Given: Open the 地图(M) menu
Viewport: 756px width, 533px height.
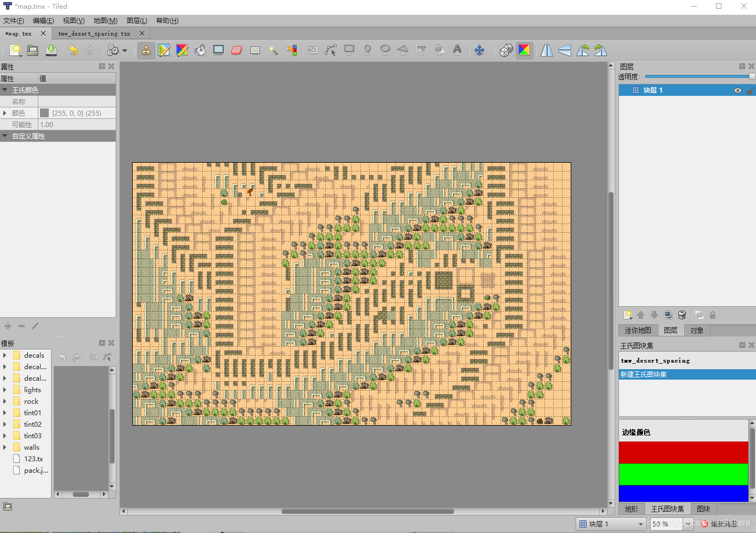Looking at the screenshot, I should coord(105,21).
